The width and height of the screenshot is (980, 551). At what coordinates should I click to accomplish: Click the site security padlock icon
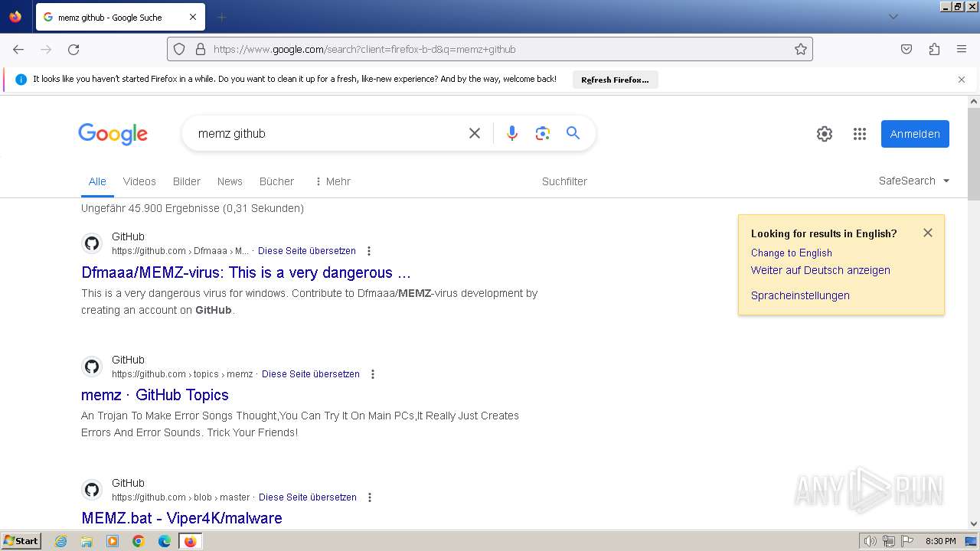(201, 49)
